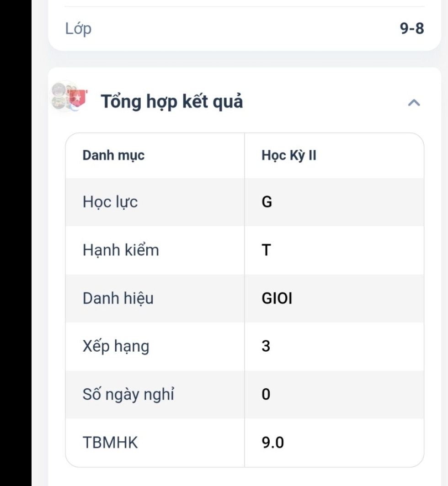The image size is (448, 486).
Task: Click the Học Kỳ II column header
Action: (x=289, y=155)
